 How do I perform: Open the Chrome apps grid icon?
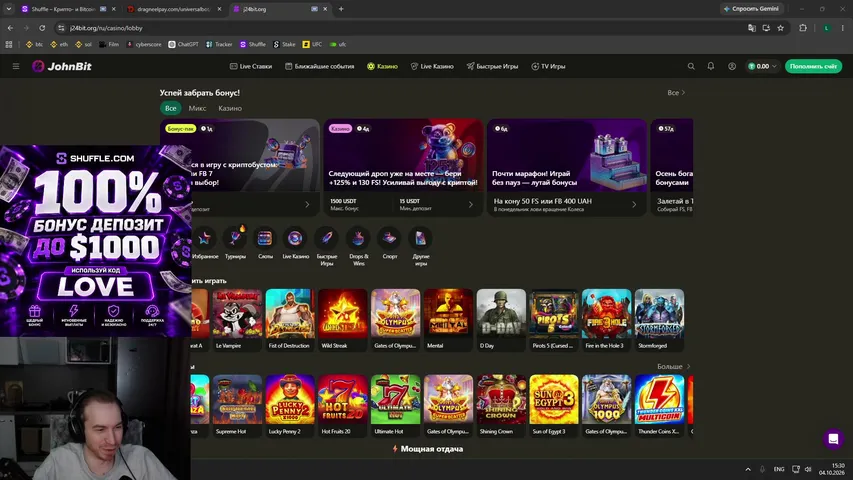tap(9, 45)
